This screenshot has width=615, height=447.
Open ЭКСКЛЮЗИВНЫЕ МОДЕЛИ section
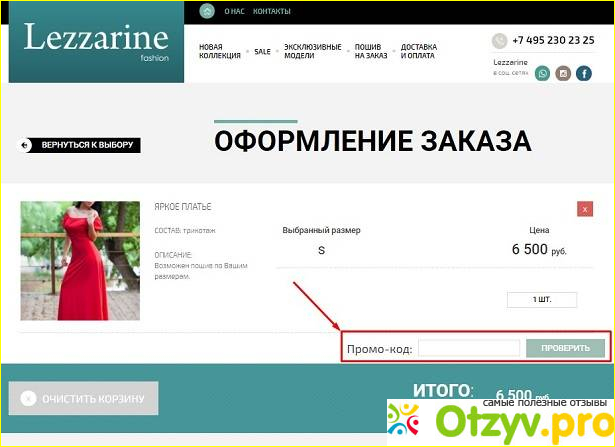coord(312,51)
